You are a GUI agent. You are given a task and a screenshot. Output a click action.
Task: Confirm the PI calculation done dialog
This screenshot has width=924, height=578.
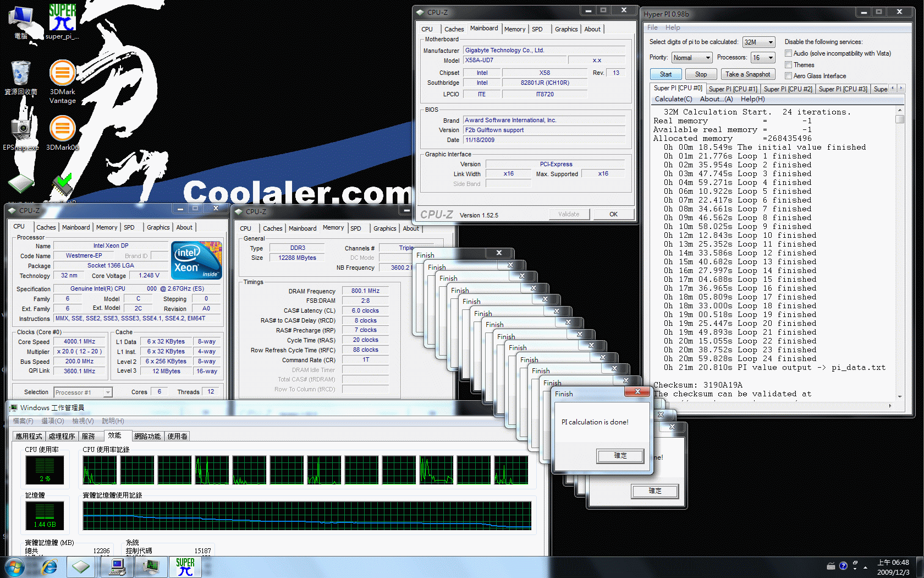(x=620, y=456)
